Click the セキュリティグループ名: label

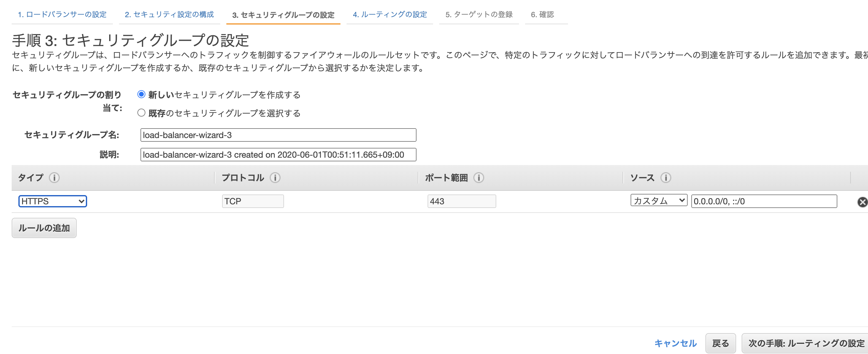coord(71,135)
